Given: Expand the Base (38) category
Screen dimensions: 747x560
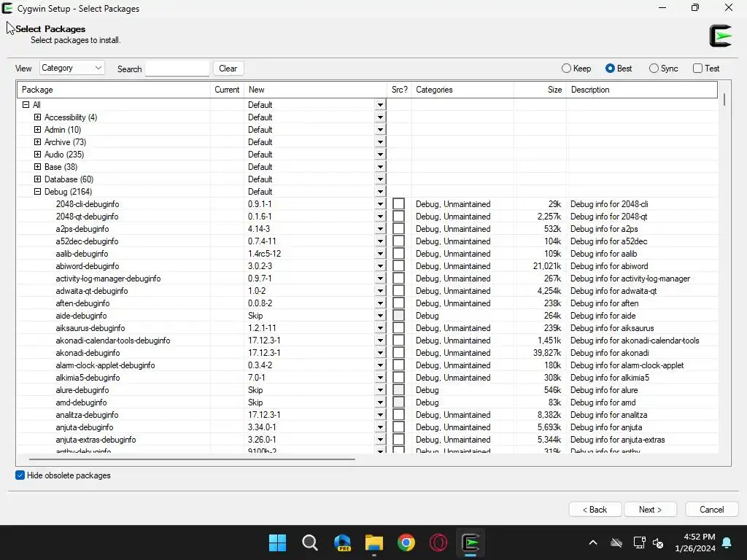Looking at the screenshot, I should coord(38,167).
